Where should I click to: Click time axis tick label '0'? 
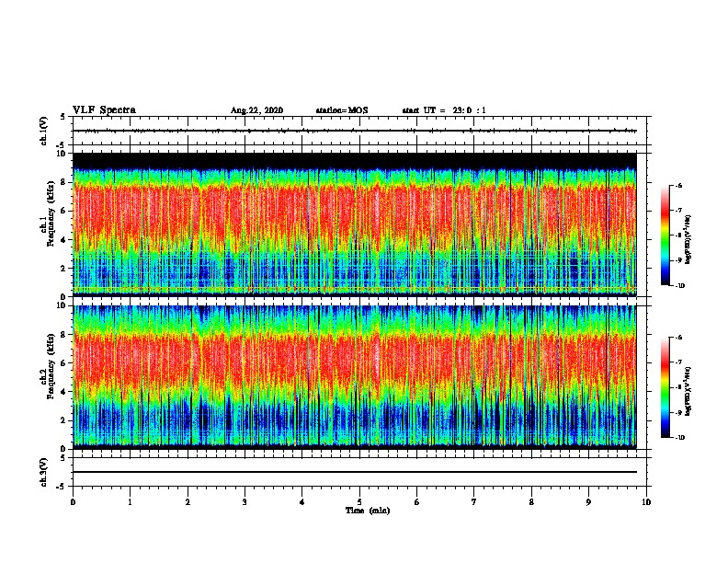pos(73,502)
